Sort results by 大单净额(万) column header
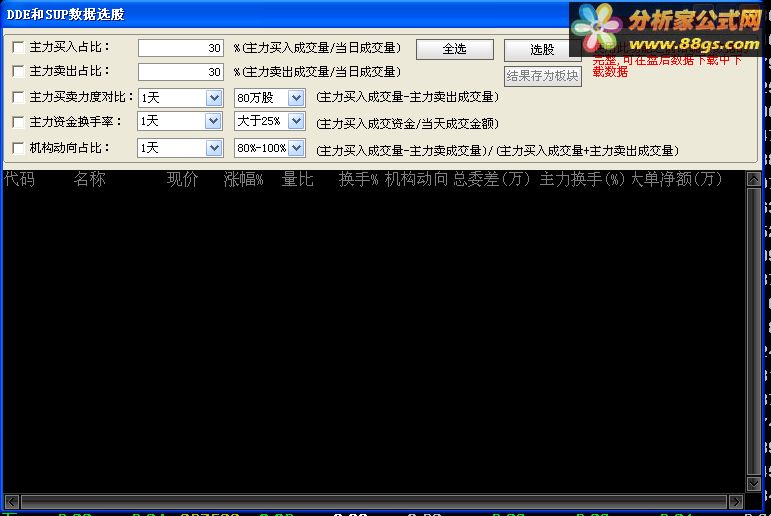This screenshot has width=771, height=516. (676, 179)
